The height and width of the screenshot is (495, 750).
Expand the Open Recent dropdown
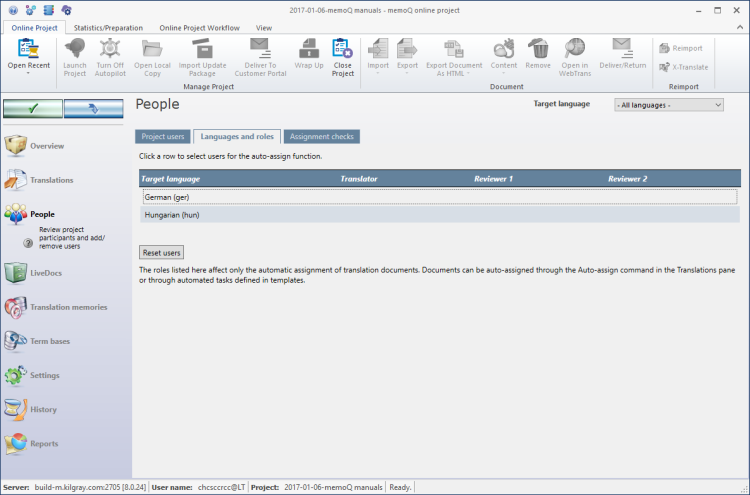(28, 72)
